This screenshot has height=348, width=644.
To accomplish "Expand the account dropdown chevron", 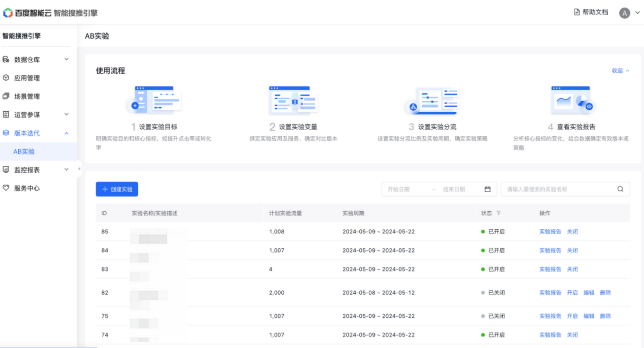I will click(x=637, y=12).
